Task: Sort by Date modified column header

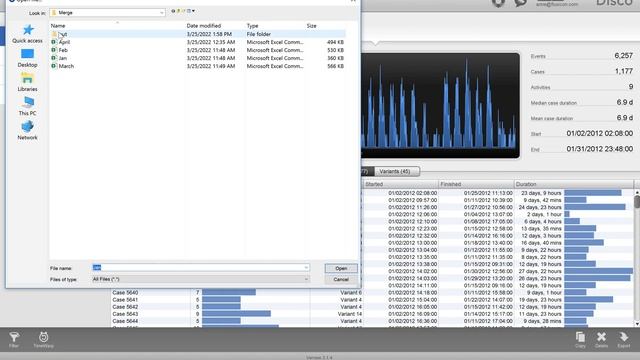Action: coord(204,26)
